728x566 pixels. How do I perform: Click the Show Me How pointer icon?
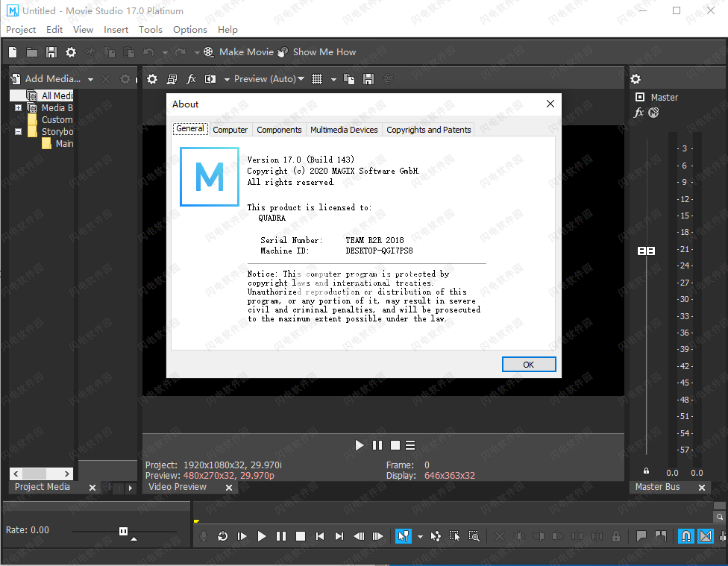pyautogui.click(x=282, y=52)
